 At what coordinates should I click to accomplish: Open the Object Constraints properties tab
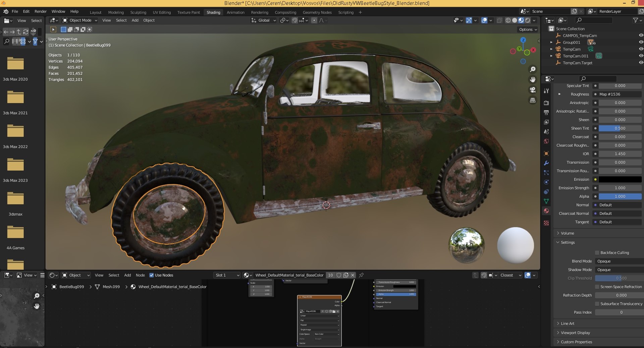[x=546, y=192]
